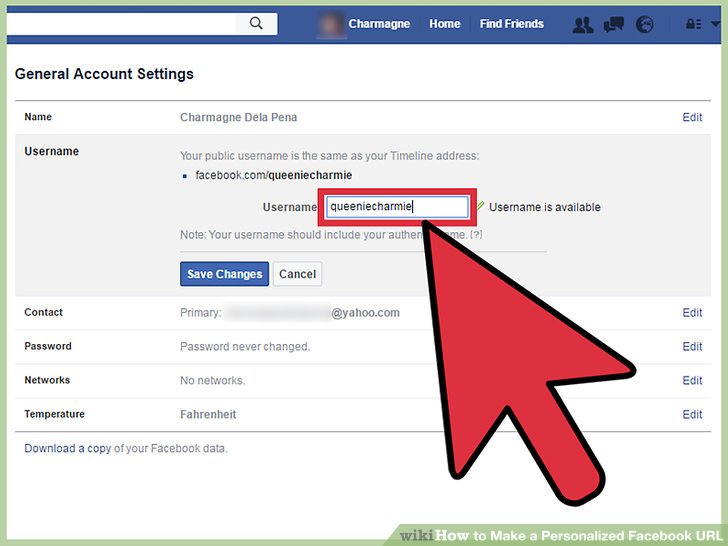Open the privacy shortcuts lock icon
The image size is (728, 546).
coord(693,24)
